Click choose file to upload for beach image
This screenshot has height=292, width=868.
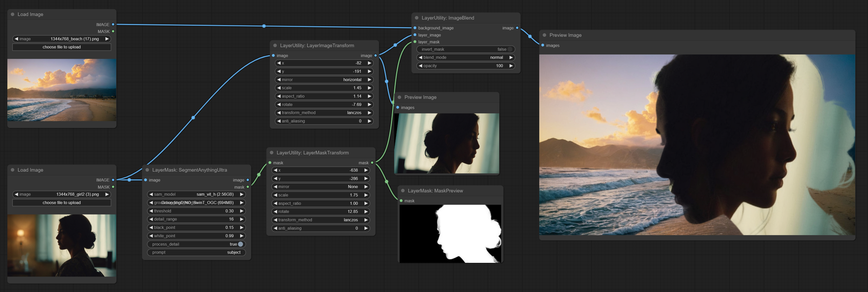tap(62, 47)
